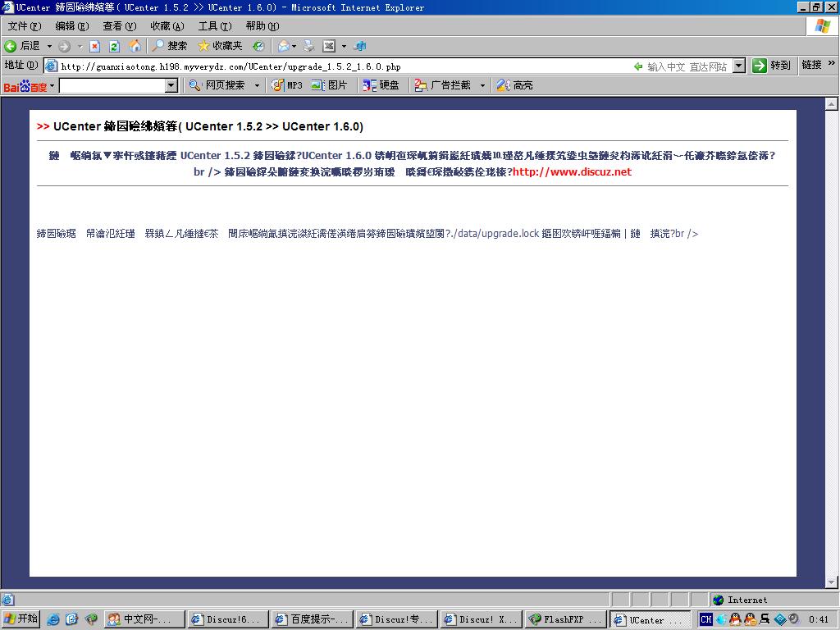
Task: Expand the 网页搜索 dropdown arrow
Action: 257,85
